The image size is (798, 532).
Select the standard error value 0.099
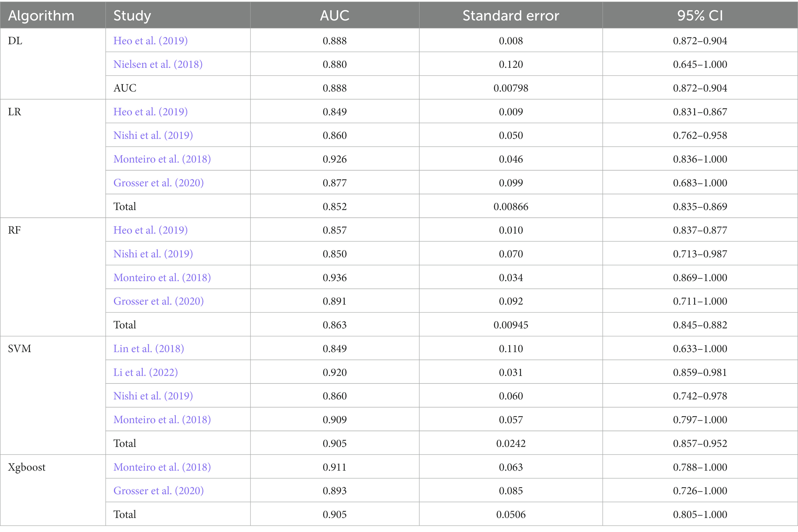[x=511, y=183]
